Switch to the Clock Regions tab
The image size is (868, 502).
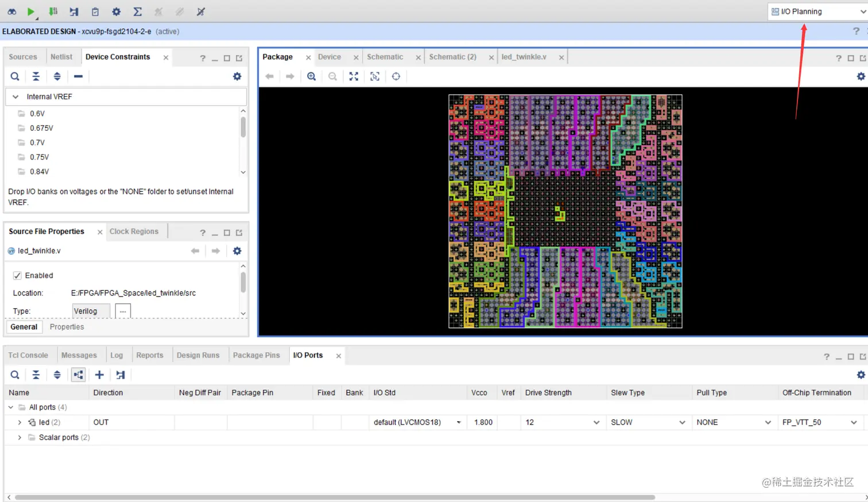134,231
